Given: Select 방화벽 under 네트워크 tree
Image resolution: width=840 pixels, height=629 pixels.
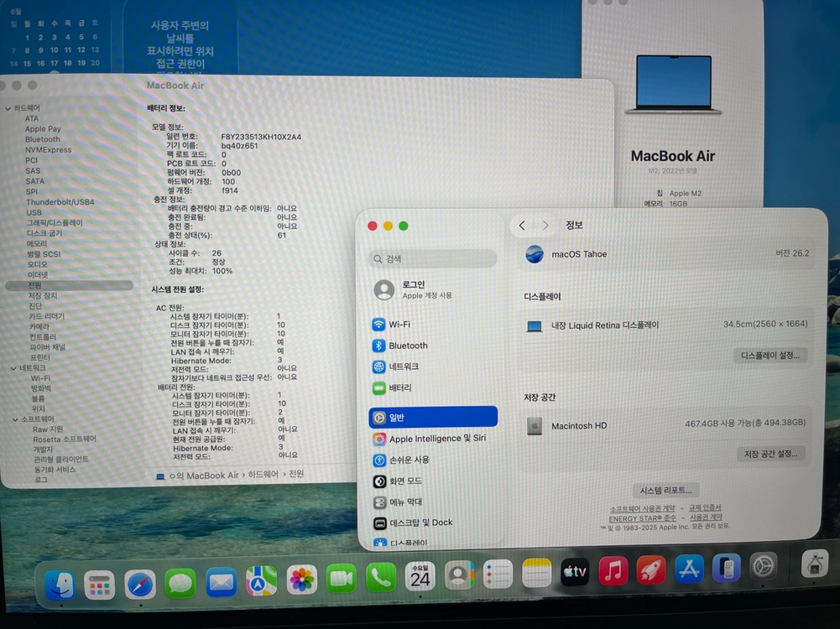Looking at the screenshot, I should (41, 388).
